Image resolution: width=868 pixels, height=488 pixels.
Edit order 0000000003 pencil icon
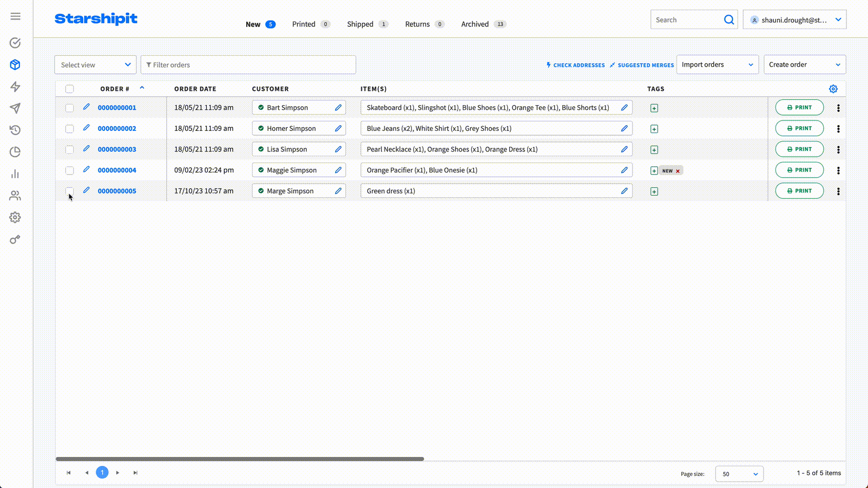click(x=86, y=149)
